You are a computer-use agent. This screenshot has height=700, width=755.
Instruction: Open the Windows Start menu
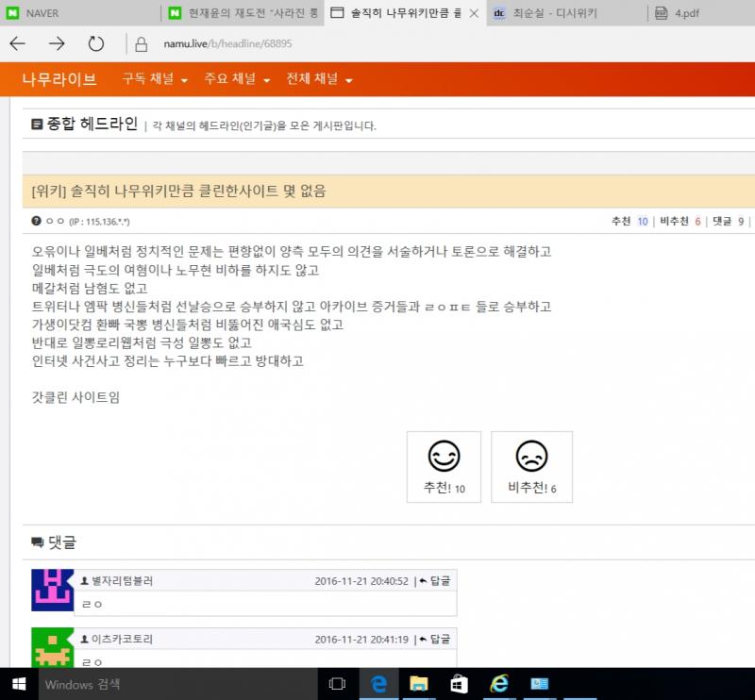pos(19,684)
